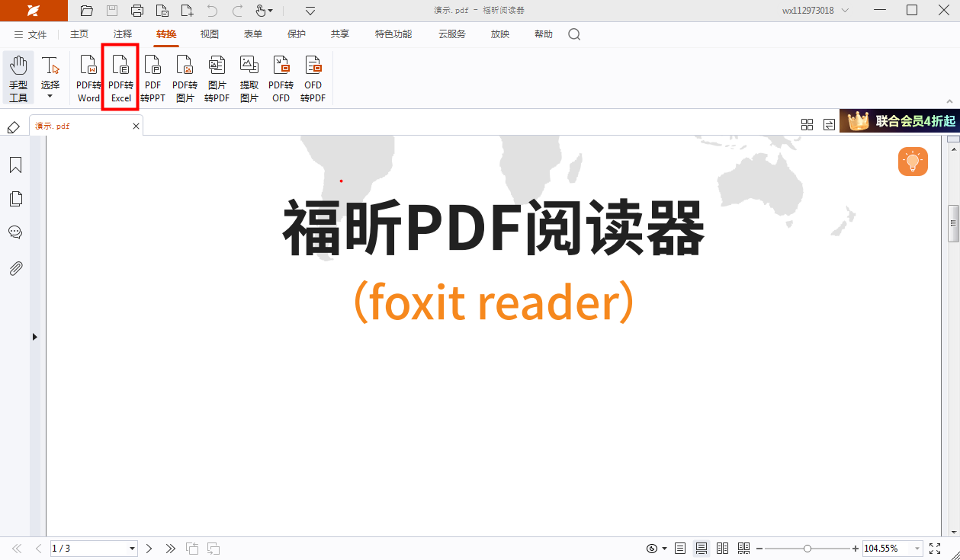Open the 云服务 tab

452,34
